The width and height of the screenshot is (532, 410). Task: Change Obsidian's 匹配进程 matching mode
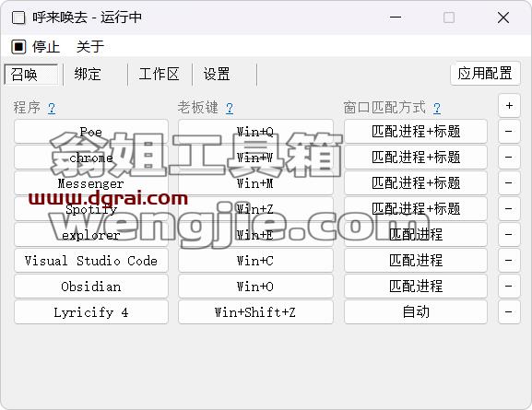[416, 287]
